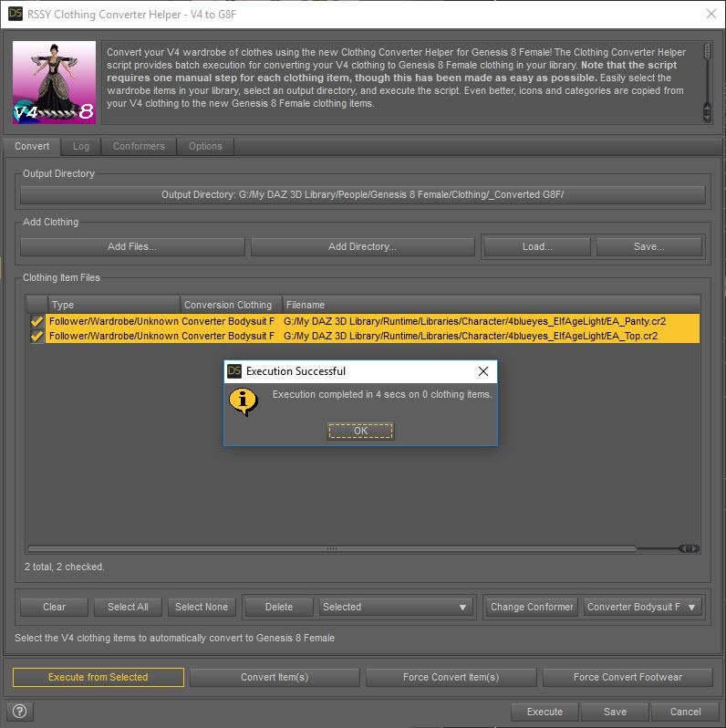Click Execute from Selected button

point(99,677)
